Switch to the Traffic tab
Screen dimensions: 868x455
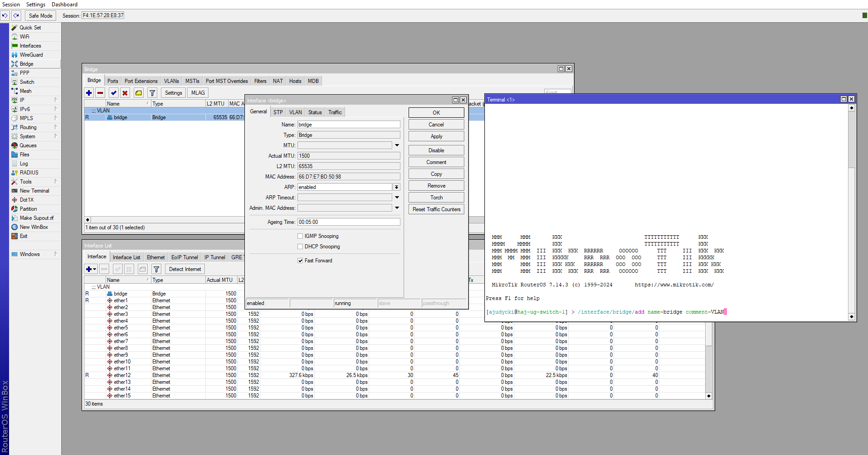point(335,112)
